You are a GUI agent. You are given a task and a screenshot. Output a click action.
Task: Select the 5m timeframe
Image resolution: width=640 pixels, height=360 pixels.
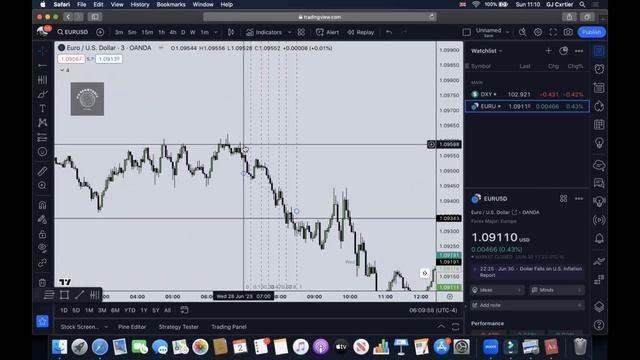pyautogui.click(x=132, y=32)
